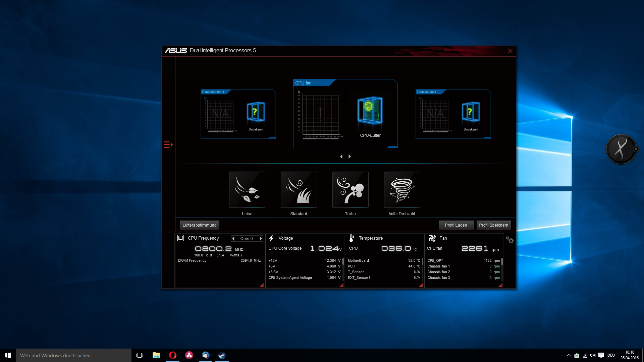
Task: Switch to next CPU core arrow
Action: [x=260, y=239]
